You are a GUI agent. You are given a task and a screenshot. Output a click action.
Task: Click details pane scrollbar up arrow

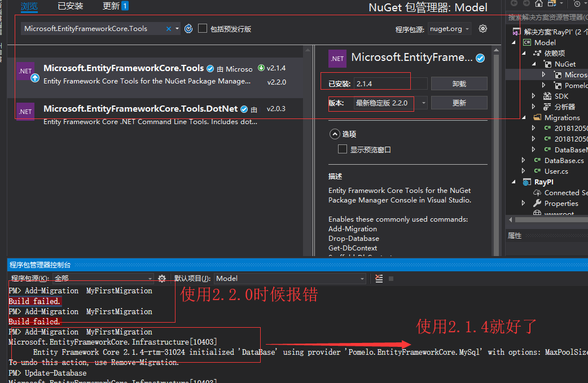(496, 50)
